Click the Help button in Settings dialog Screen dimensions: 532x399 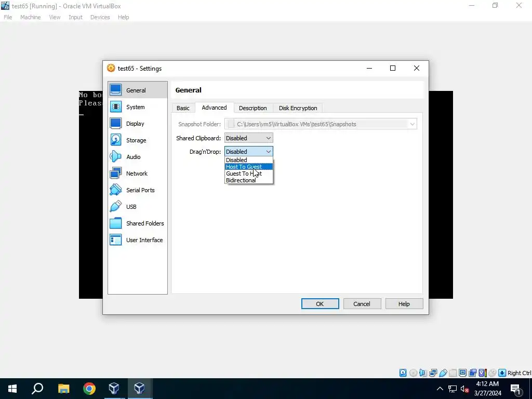(x=404, y=303)
